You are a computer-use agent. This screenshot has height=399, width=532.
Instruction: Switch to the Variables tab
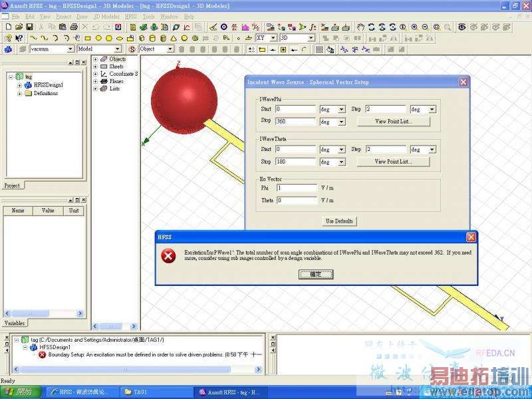[15, 323]
